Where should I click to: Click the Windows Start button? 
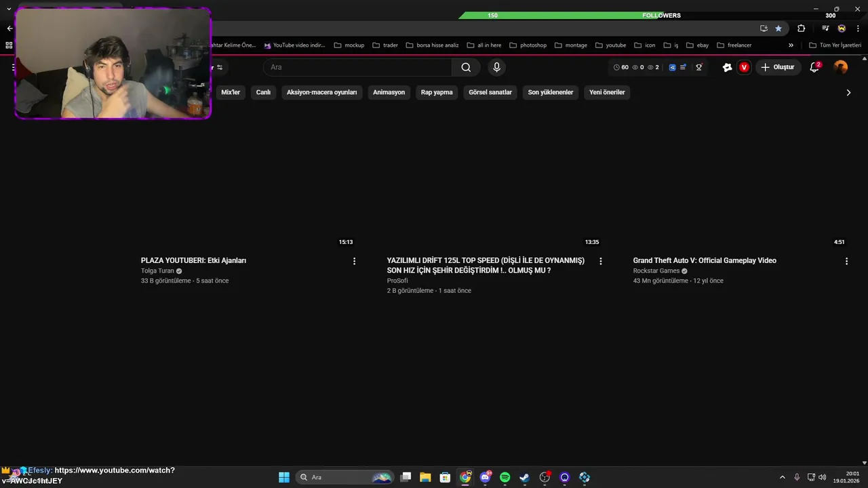[284, 477]
